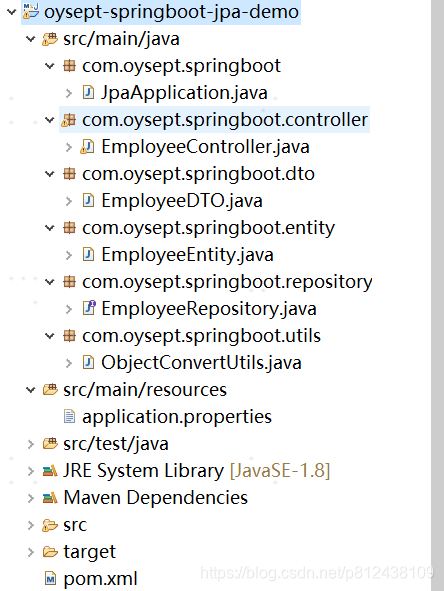Select the oysept-springboot-jpa-demo project label

(x=171, y=12)
